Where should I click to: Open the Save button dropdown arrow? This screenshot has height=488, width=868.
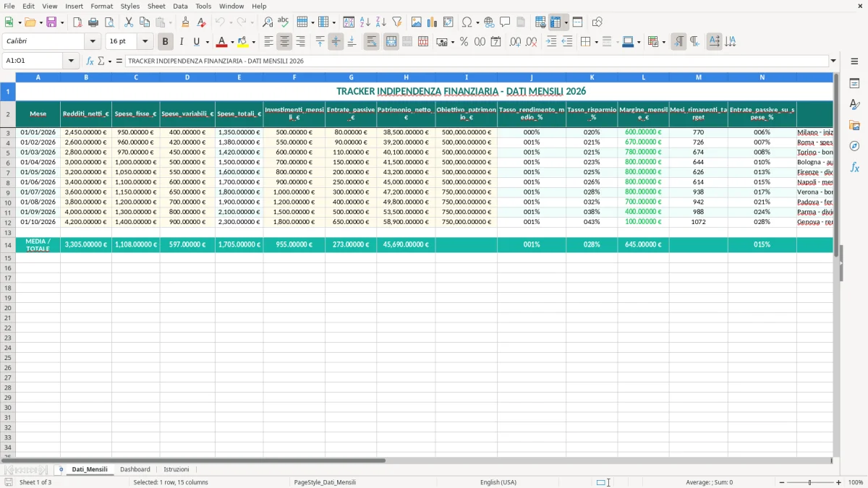[x=62, y=22]
